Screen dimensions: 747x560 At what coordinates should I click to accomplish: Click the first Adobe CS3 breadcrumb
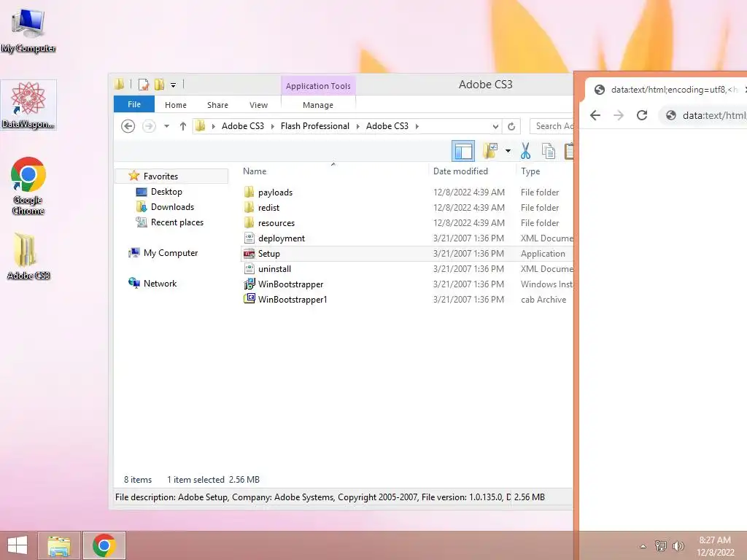[242, 126]
